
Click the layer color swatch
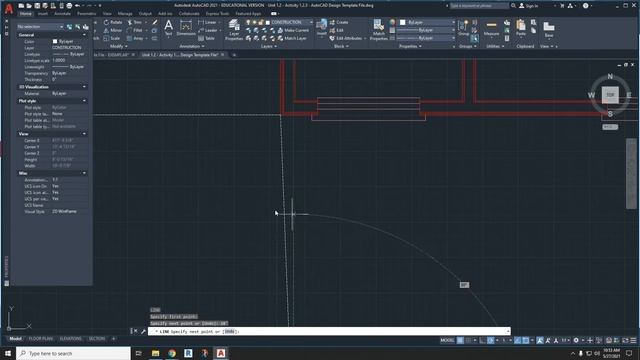268,22
